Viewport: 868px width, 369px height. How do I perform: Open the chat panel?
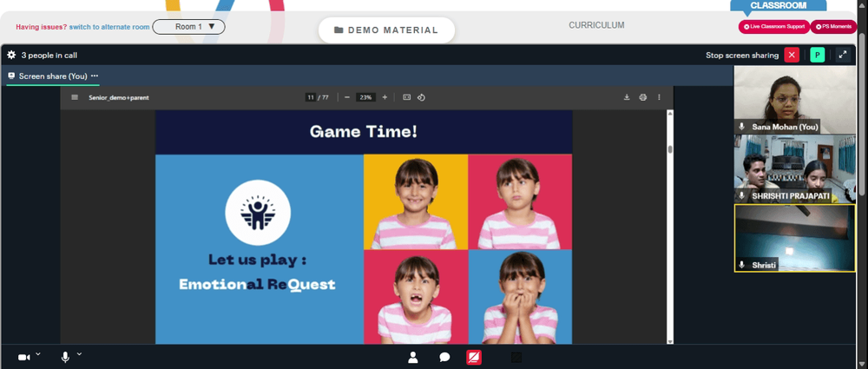point(444,358)
